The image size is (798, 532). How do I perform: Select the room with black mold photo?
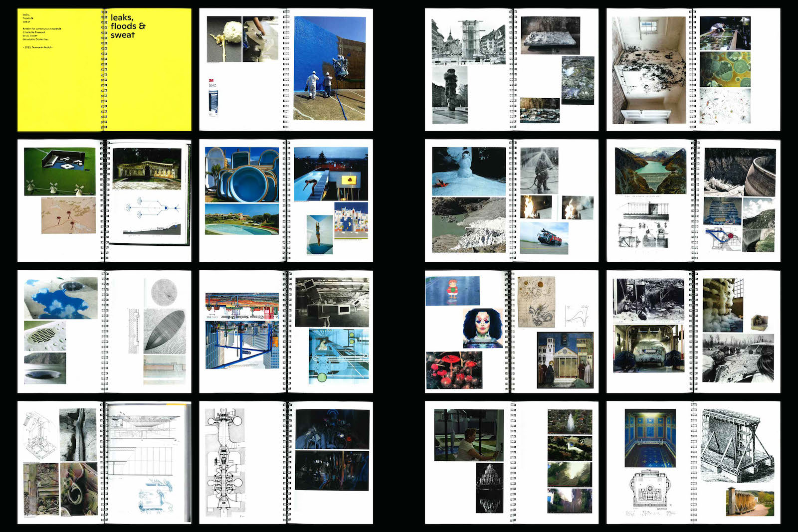coord(649,70)
